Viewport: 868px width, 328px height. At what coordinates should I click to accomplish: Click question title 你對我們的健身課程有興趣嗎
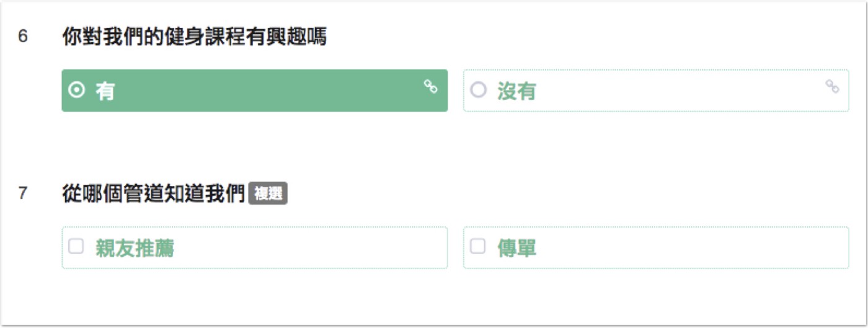[x=194, y=37]
